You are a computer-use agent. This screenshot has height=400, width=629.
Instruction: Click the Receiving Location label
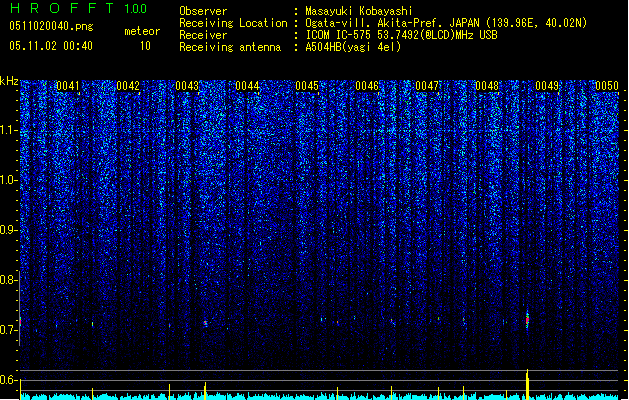(233, 23)
